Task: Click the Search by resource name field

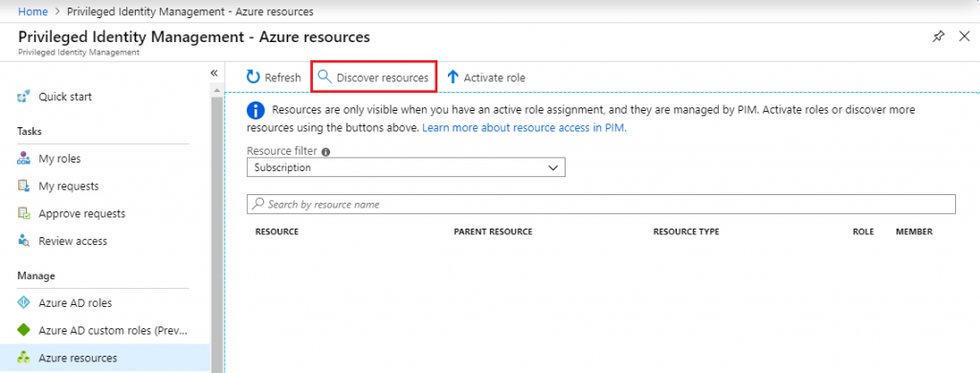Action: (x=601, y=205)
